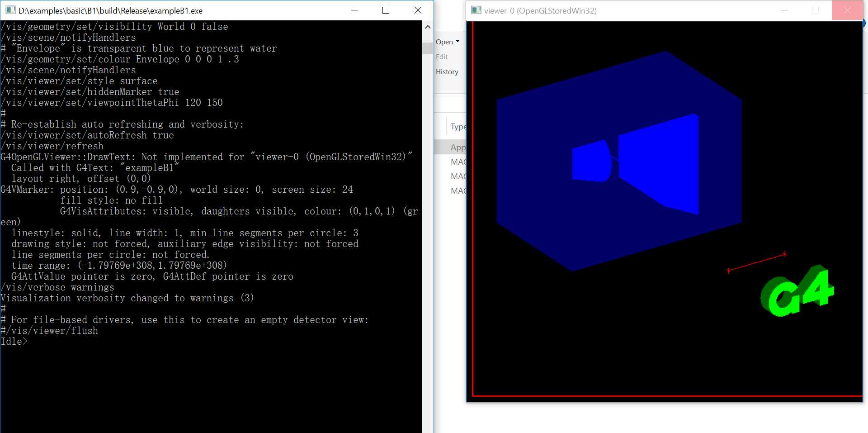Click the 'Type' column header in background window
The width and height of the screenshot is (868, 433).
click(x=458, y=127)
